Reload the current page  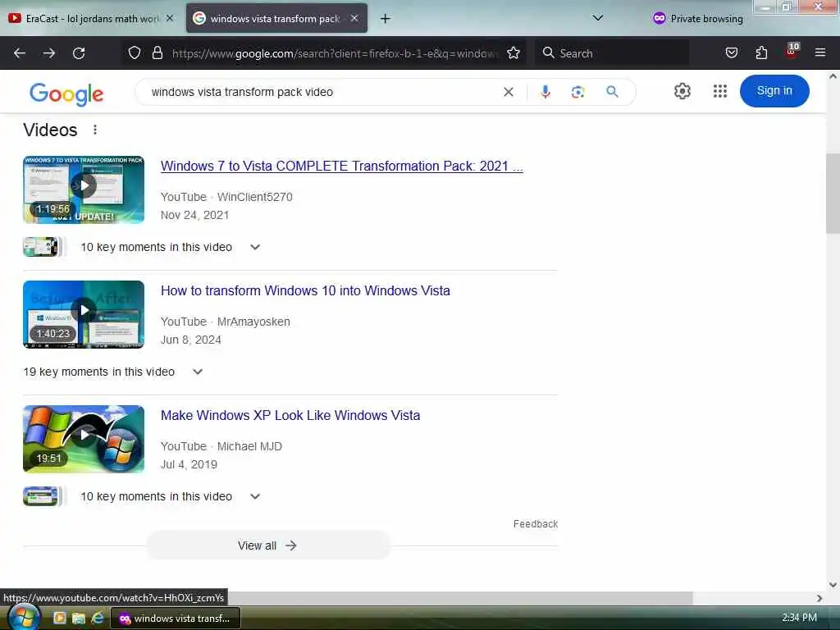pos(79,53)
